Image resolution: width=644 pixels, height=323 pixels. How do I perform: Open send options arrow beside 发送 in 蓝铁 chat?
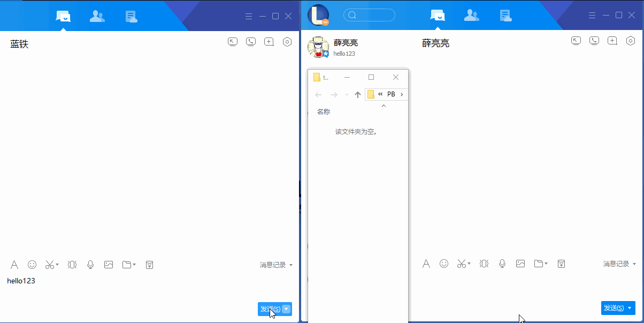pyautogui.click(x=287, y=309)
